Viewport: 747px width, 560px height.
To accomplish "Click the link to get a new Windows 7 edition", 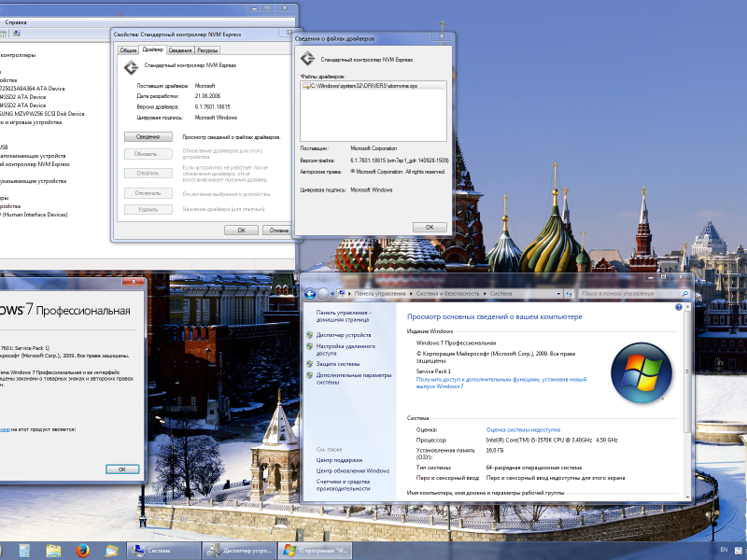I will point(501,383).
